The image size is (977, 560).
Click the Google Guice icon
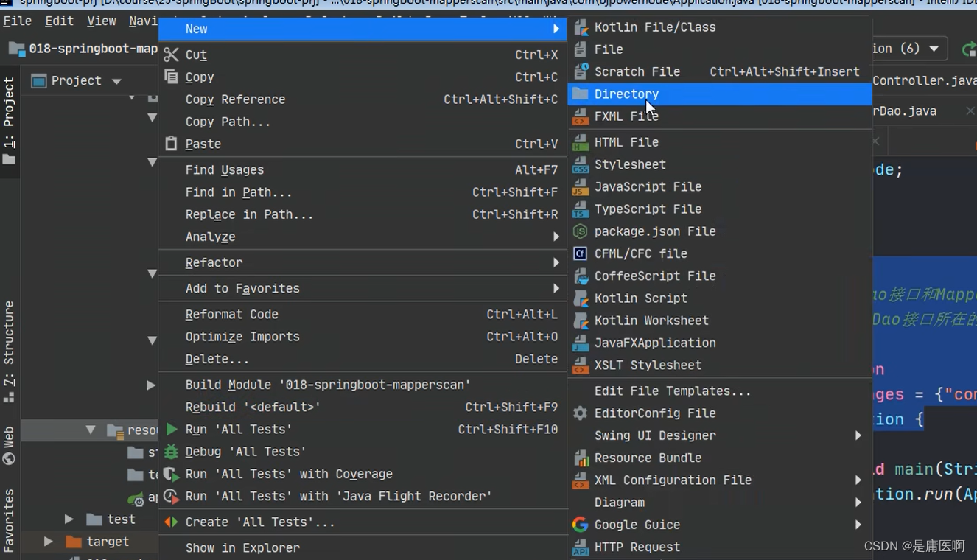[x=581, y=525]
